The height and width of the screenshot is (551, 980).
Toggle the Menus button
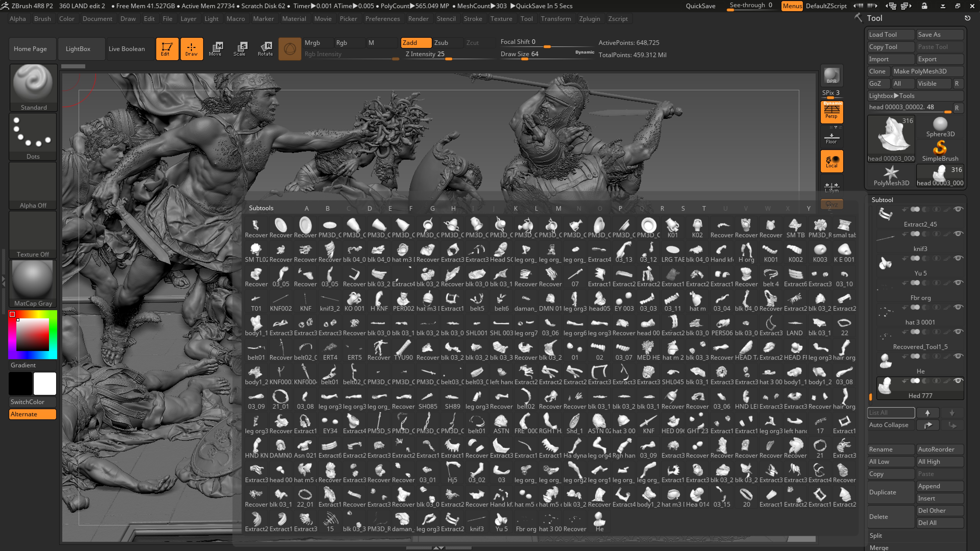tap(792, 6)
